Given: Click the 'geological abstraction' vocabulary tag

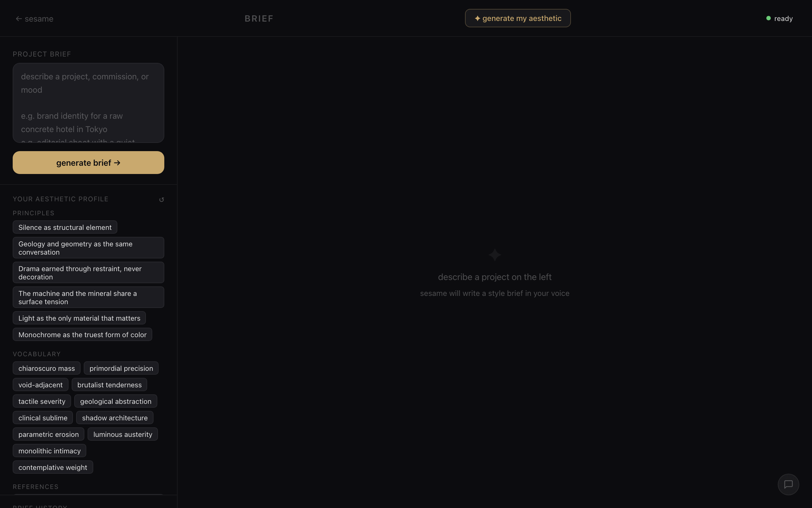Looking at the screenshot, I should coord(116,401).
